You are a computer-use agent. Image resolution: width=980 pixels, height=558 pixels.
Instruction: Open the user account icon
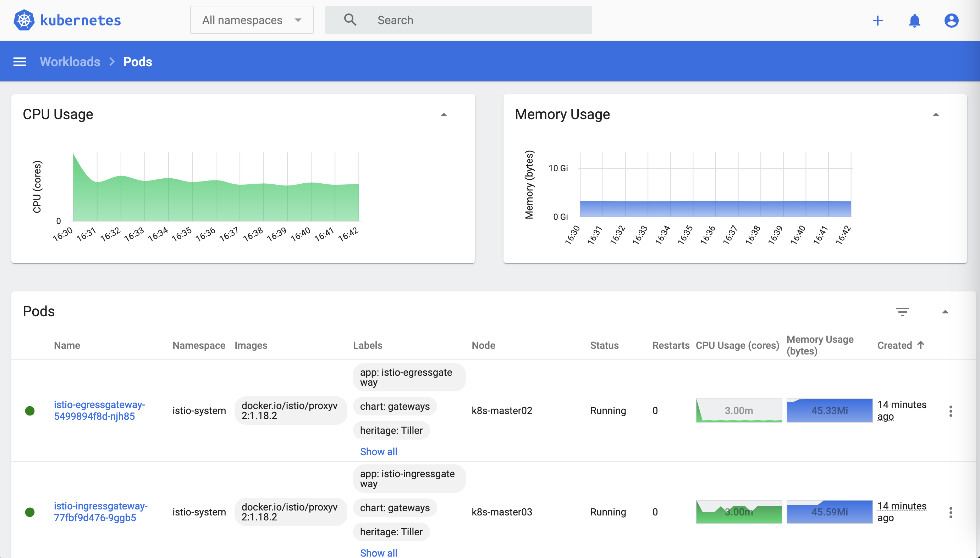[951, 20]
